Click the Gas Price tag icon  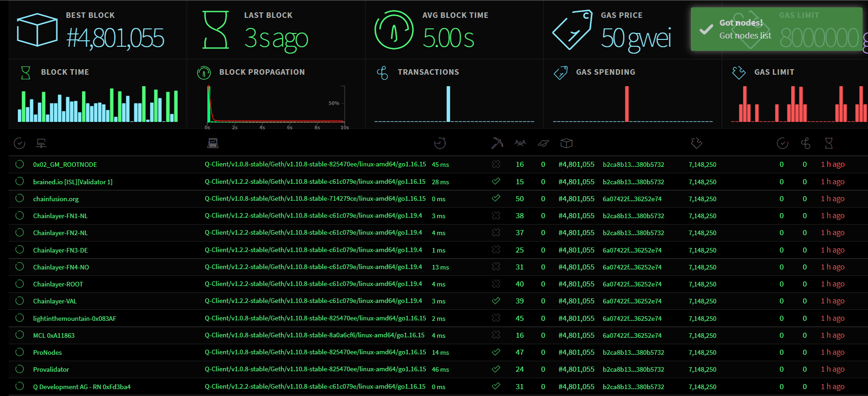pos(572,30)
